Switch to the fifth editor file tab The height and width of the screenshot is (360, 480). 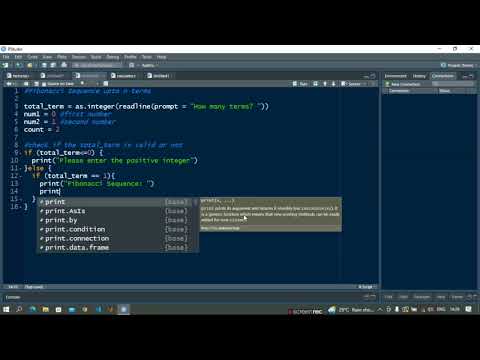pyautogui.click(x=160, y=76)
